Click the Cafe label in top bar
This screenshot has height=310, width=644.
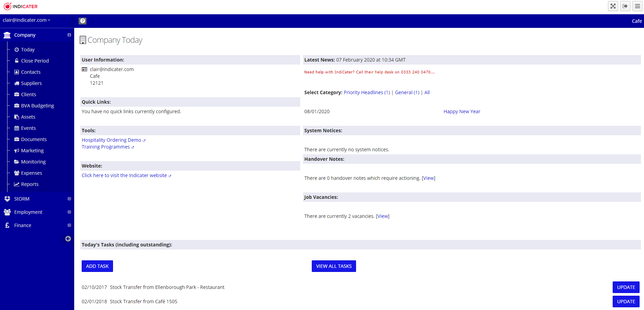(637, 21)
